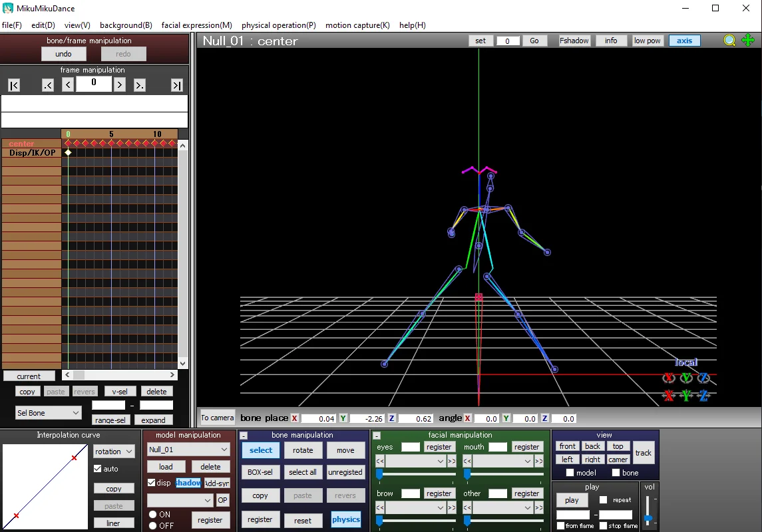Go to next keyframe (>.) button
Image resolution: width=762 pixels, height=532 pixels.
(x=140, y=85)
